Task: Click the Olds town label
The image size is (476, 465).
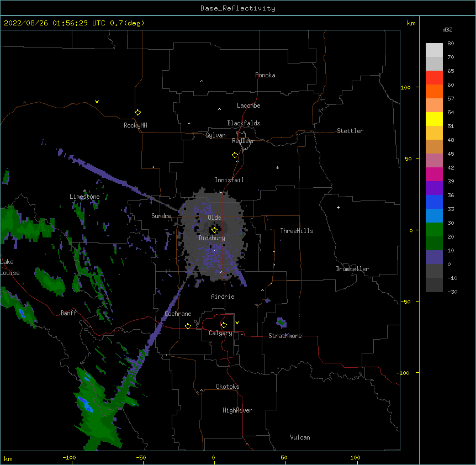Action: click(214, 218)
